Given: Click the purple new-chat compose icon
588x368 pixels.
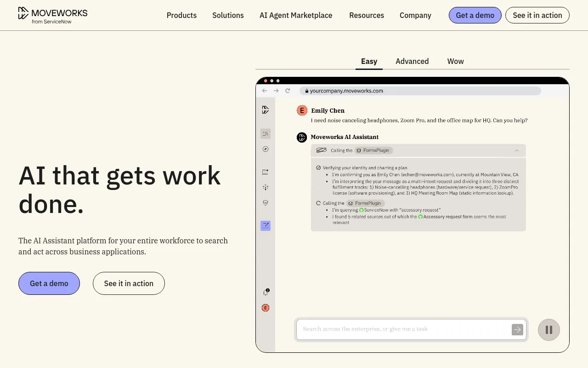Looking at the screenshot, I should [x=265, y=225].
